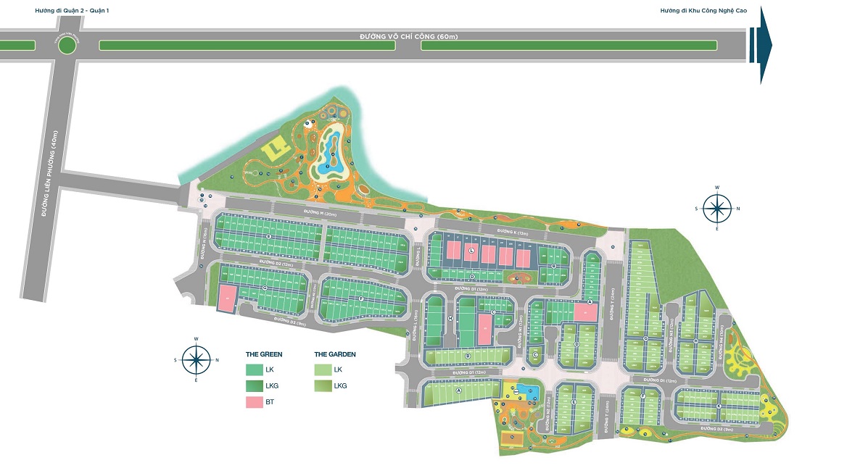Select The Green LKG legend swatch
Screen dimensions: 868x468
pyautogui.click(x=255, y=386)
